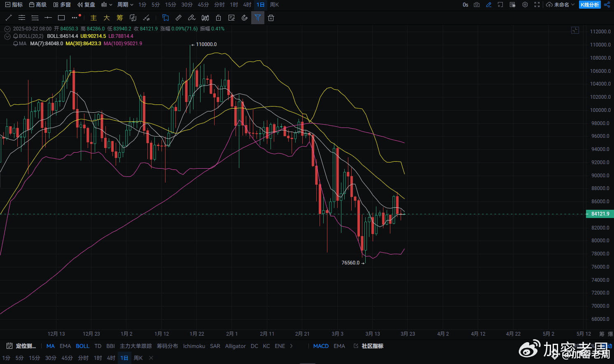Open the 周期 period dropdown

pos(125,5)
